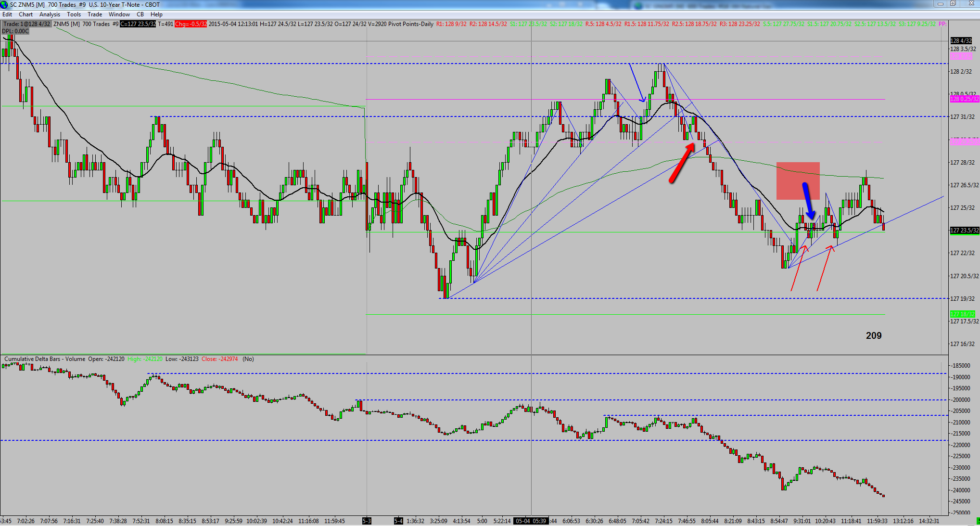Minimize the Sierra Chart window
980x526 pixels.
pyautogui.click(x=940, y=4)
